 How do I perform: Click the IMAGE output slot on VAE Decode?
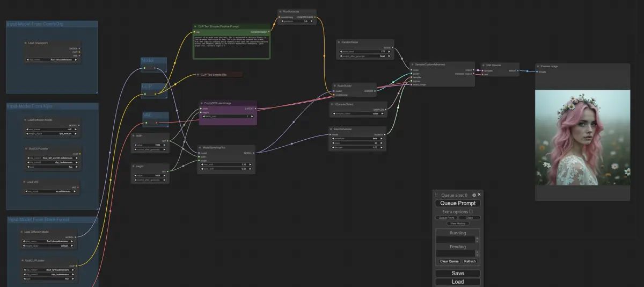517,70
